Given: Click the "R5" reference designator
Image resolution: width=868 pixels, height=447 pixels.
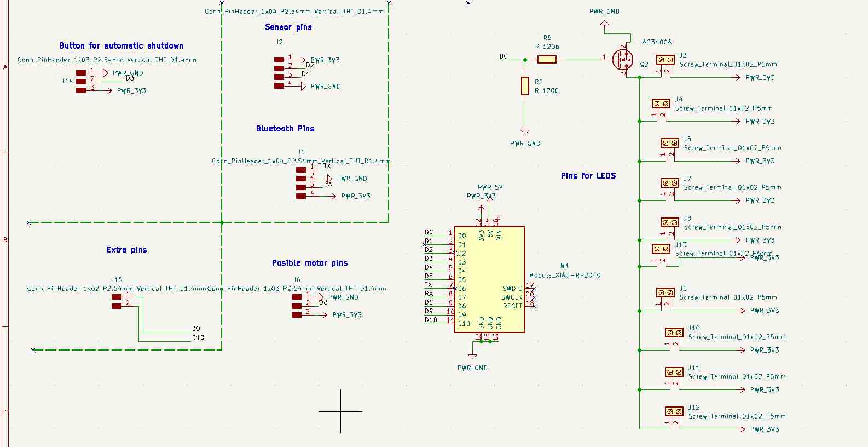Looking at the screenshot, I should [547, 38].
